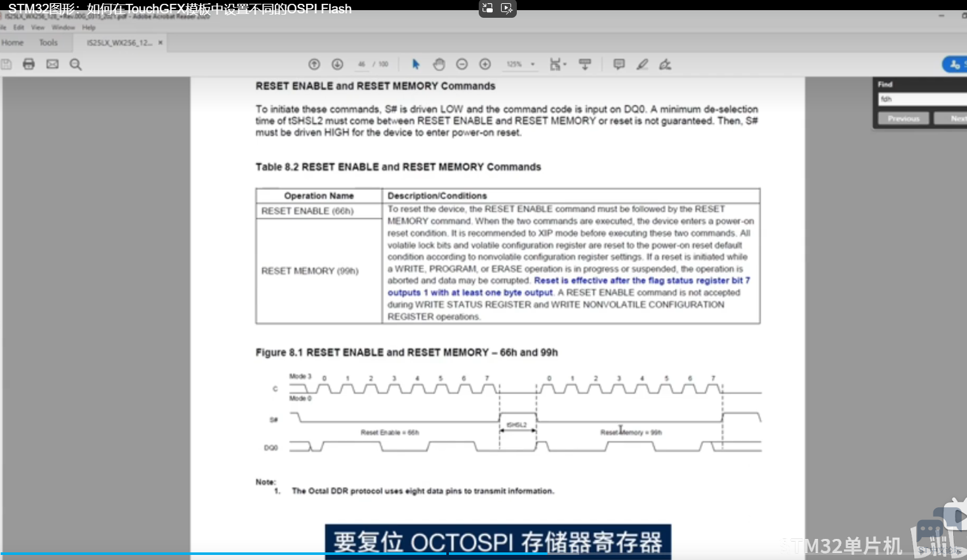Open the Sign document tool

click(665, 64)
